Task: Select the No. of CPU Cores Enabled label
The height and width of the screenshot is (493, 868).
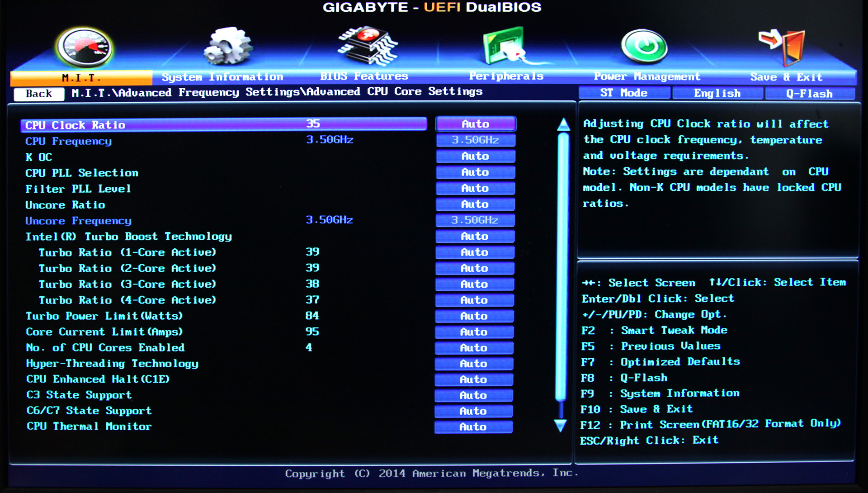Action: pyautogui.click(x=105, y=347)
